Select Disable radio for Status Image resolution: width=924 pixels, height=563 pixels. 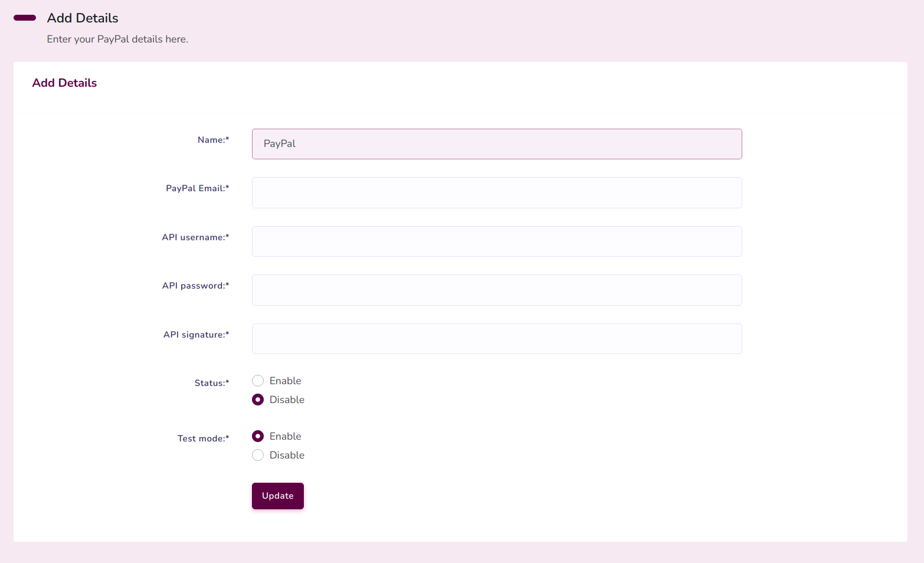point(258,400)
